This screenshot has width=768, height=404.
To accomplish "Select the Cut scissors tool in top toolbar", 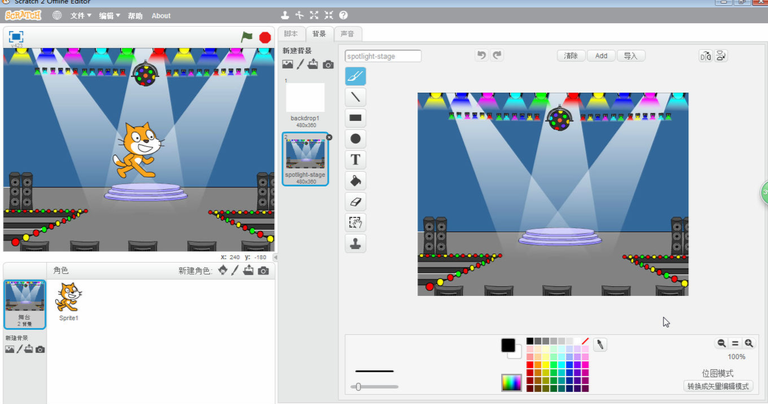I will tap(299, 15).
